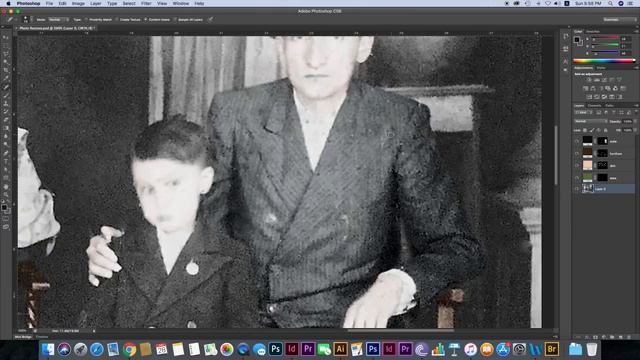This screenshot has width=640, height=360.
Task: Click the foreground color swatch in toolbox
Action: click(x=4, y=207)
